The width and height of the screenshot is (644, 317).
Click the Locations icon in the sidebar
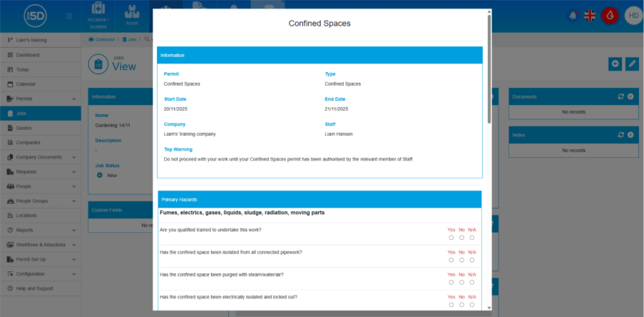pos(10,216)
